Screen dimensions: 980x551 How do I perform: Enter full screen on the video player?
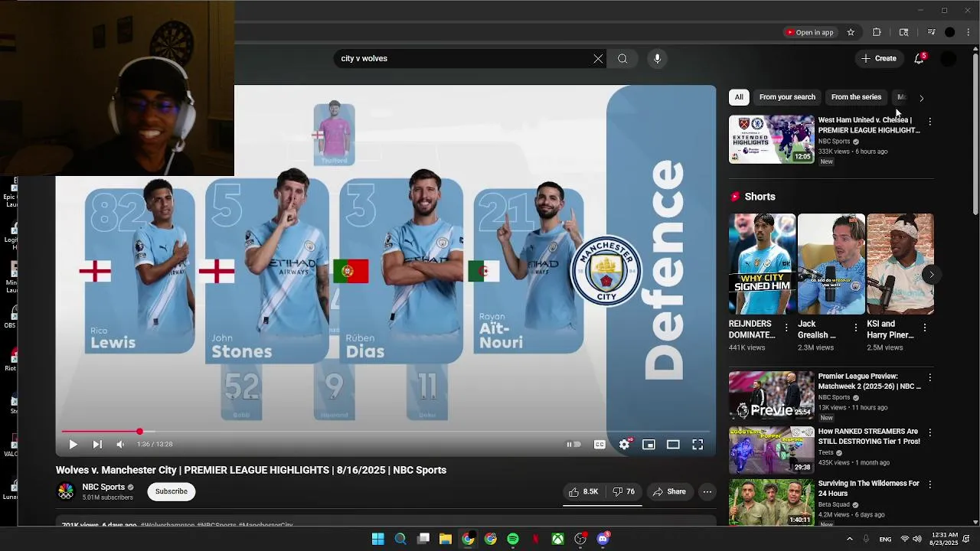pyautogui.click(x=697, y=445)
